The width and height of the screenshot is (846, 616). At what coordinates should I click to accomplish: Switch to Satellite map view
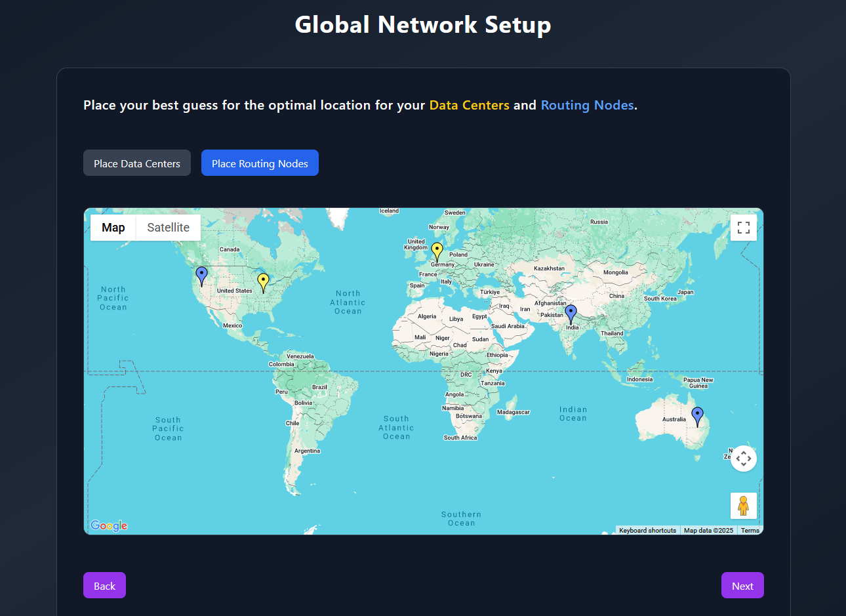(x=169, y=228)
